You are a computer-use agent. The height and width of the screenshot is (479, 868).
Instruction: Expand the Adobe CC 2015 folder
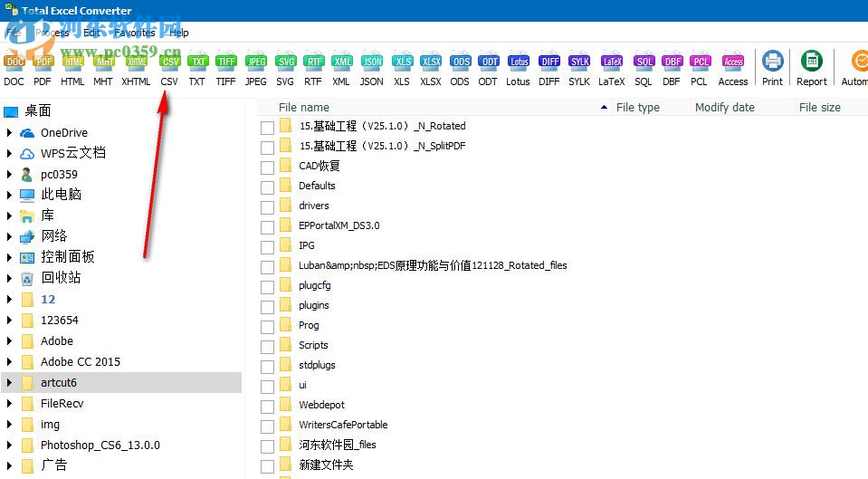click(9, 362)
